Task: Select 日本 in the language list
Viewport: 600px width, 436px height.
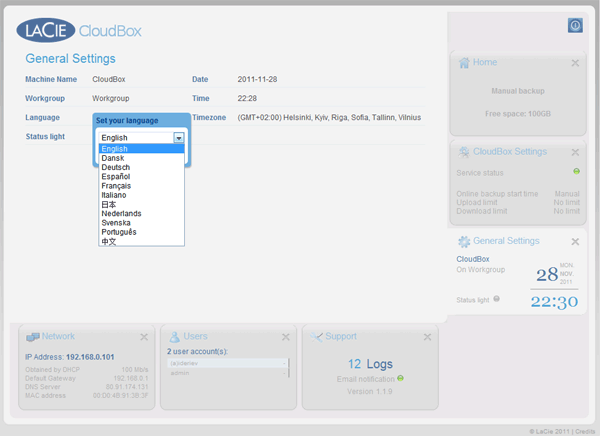Action: pos(141,204)
